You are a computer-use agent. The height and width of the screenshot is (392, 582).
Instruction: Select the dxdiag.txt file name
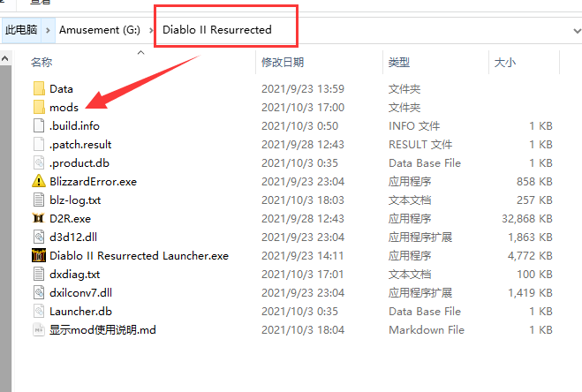tap(75, 275)
